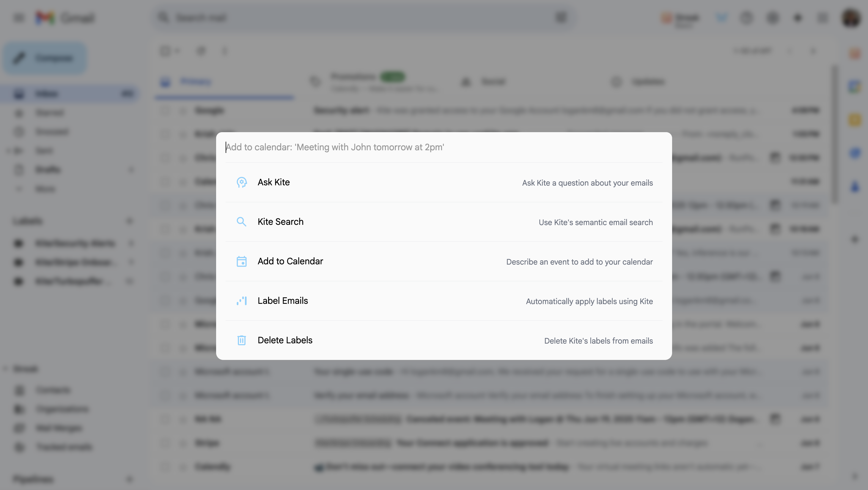Focus the 'Add to calendar' command input

pyautogui.click(x=444, y=147)
